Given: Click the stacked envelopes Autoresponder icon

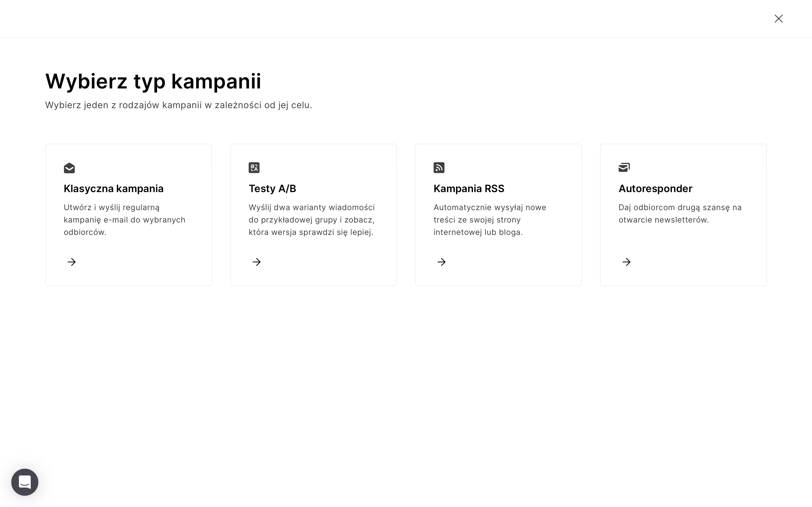Looking at the screenshot, I should [624, 167].
